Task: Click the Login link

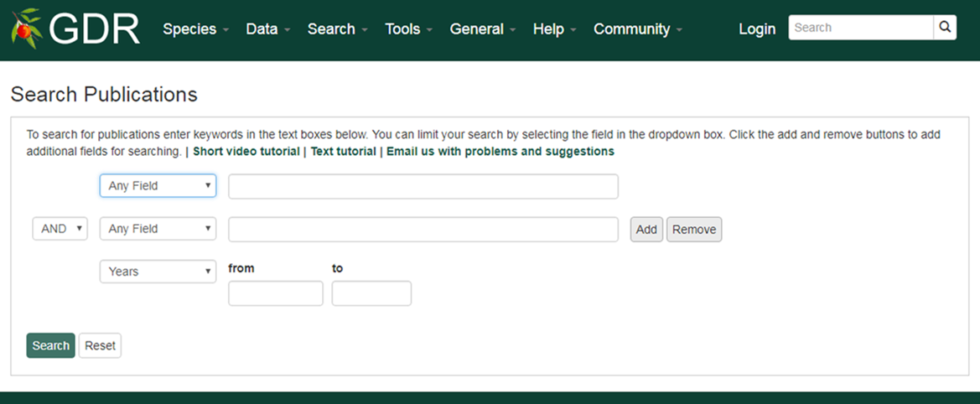Action: (757, 28)
